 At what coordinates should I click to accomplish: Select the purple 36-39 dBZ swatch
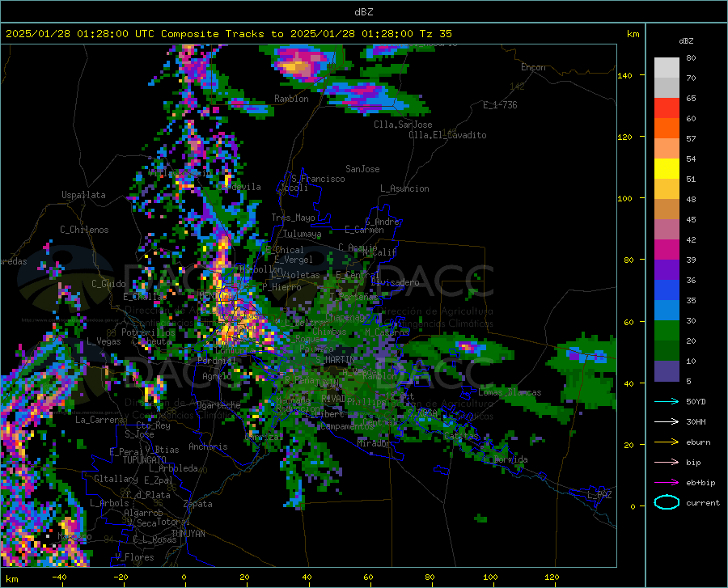click(667, 270)
